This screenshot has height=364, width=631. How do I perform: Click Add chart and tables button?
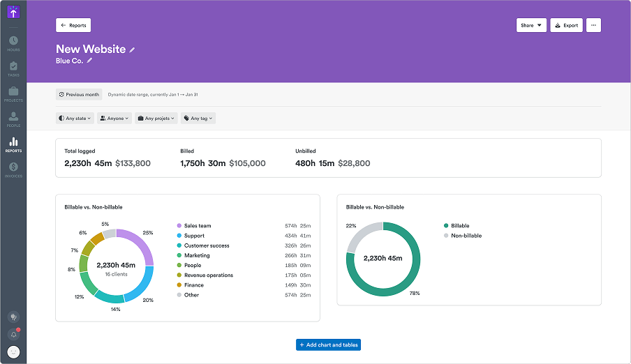point(328,344)
